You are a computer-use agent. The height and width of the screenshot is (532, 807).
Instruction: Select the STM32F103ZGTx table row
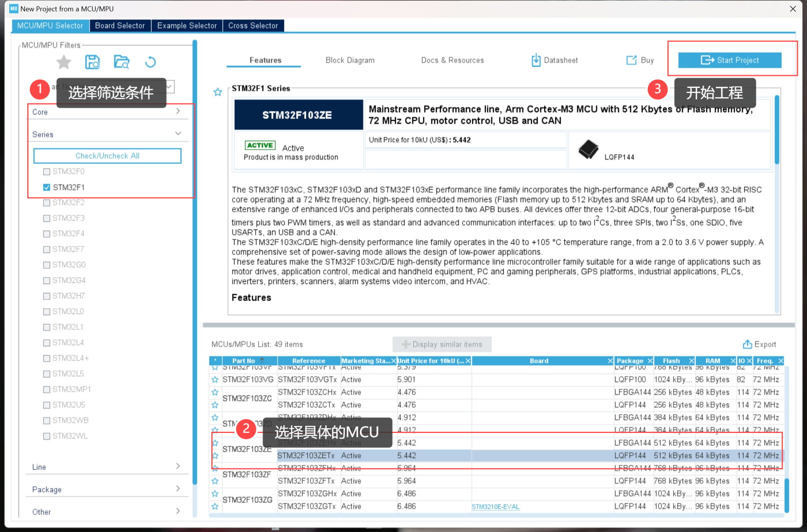click(307, 506)
